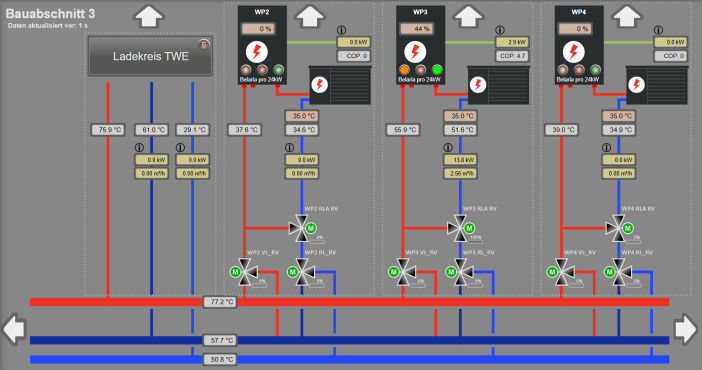
Task: Click the 77.2 °C main line temperature
Action: click(x=220, y=302)
